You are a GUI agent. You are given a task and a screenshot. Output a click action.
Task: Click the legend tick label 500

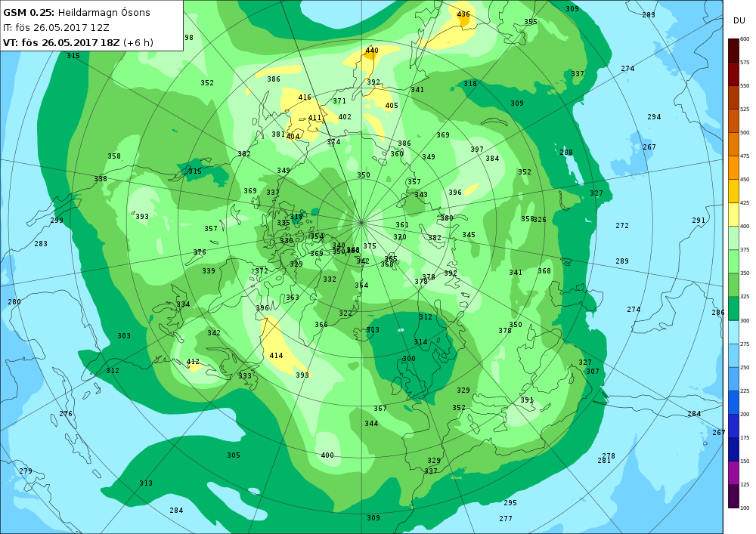[x=745, y=133]
